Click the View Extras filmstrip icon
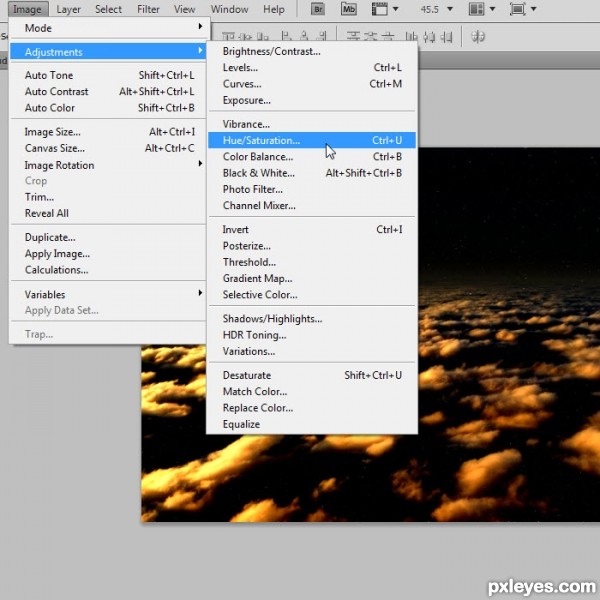This screenshot has height=600, width=600. point(380,9)
